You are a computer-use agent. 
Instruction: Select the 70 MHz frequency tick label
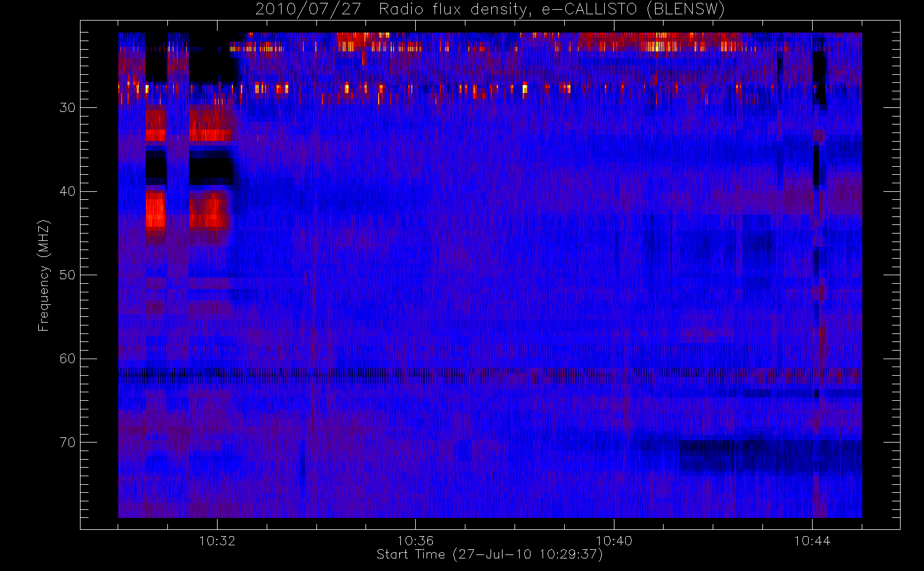67,443
